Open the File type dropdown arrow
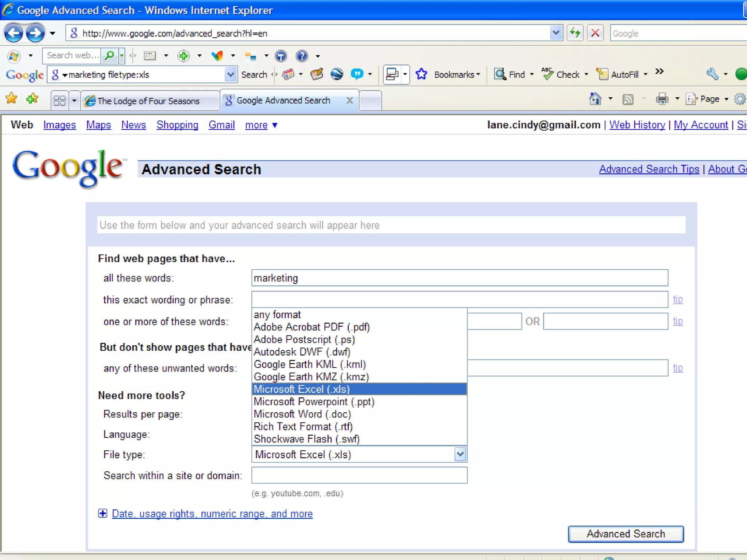Screen dimensions: 747x560 460,454
